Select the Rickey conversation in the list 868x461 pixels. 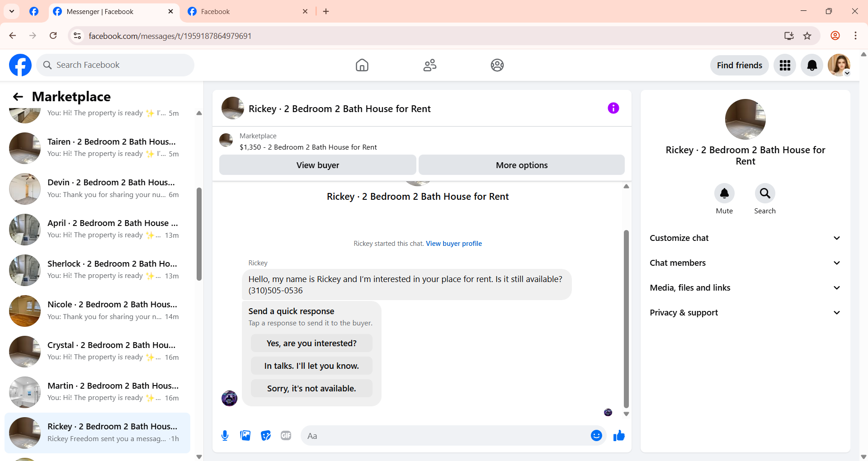coord(97,433)
